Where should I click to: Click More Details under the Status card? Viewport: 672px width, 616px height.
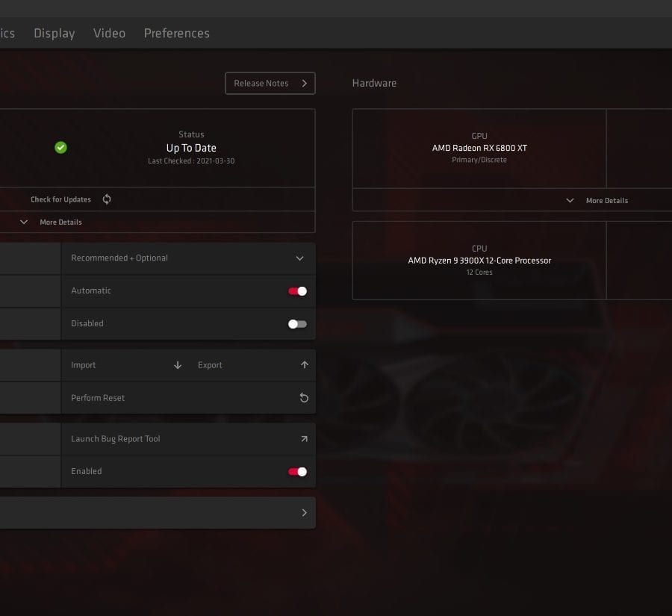[x=61, y=222]
